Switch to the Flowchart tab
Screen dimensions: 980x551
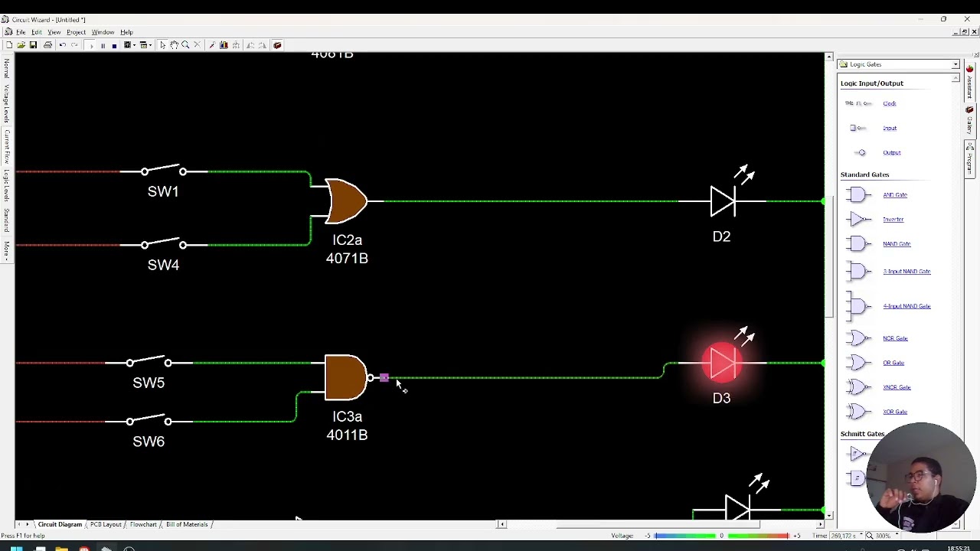(x=143, y=524)
